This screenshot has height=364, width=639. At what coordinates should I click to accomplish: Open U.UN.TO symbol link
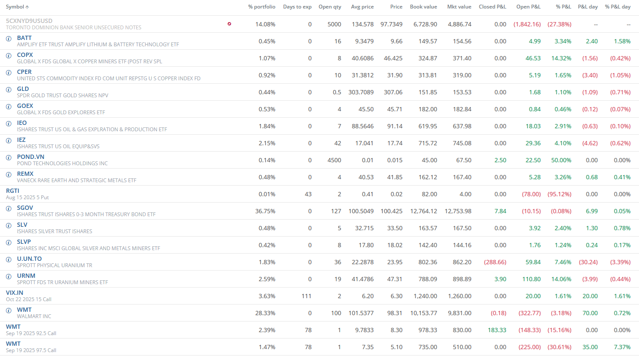click(x=29, y=259)
